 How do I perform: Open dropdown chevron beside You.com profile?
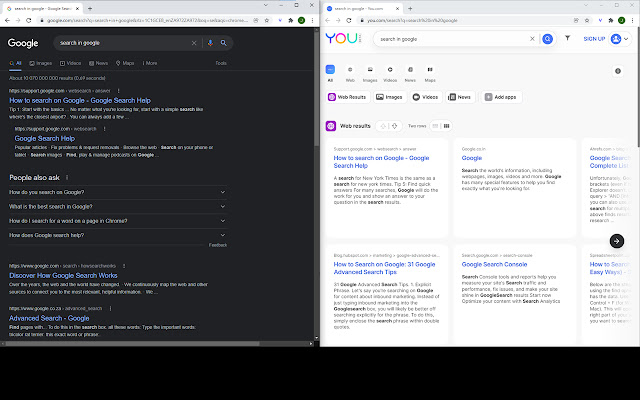coord(626,39)
